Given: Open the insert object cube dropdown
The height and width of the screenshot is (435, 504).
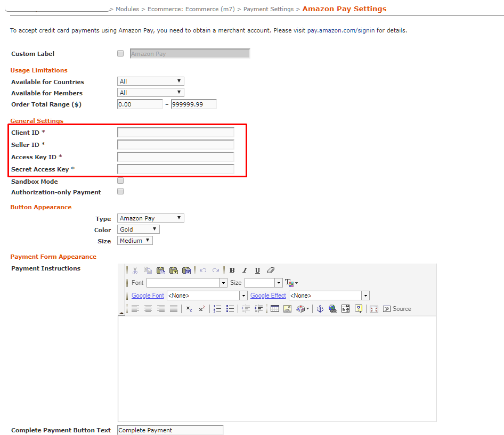Looking at the screenshot, I should (x=303, y=309).
